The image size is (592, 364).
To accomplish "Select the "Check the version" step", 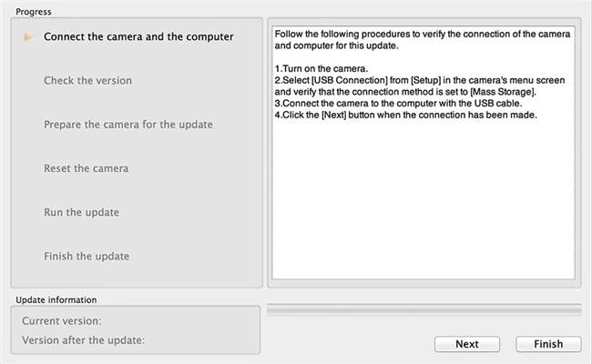I will point(87,81).
